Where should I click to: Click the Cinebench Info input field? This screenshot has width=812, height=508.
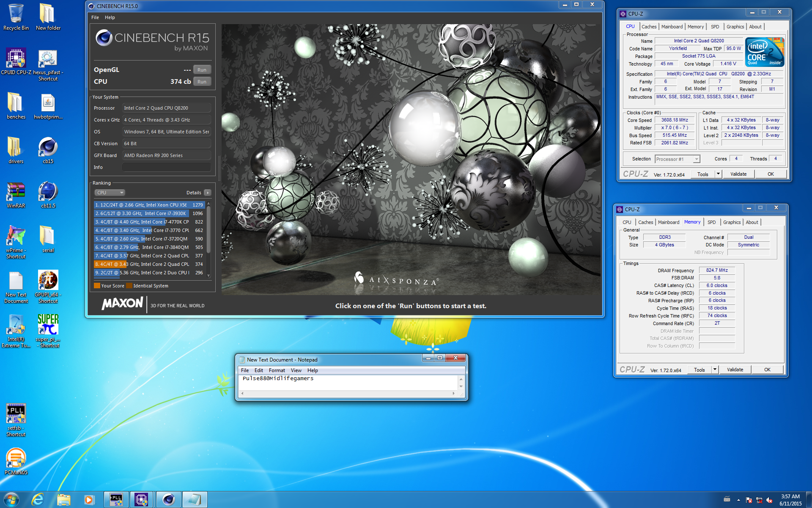(x=167, y=167)
